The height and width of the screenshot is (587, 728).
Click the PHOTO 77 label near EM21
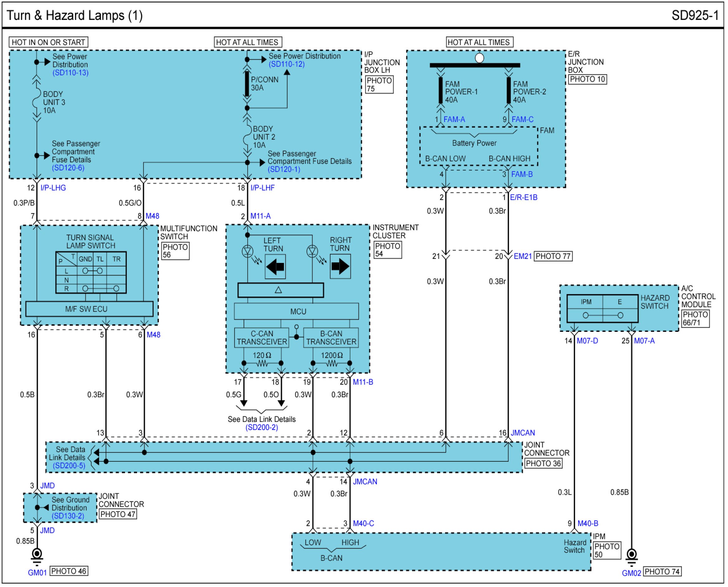(553, 257)
